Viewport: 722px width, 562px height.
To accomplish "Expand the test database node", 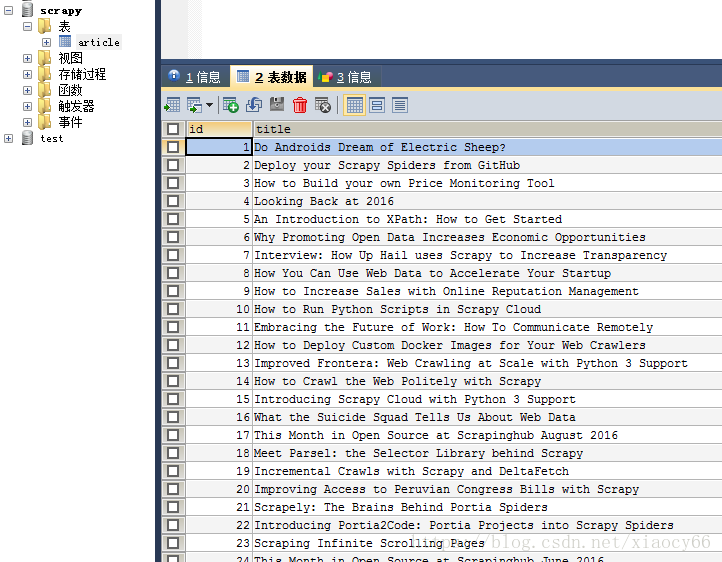I will (x=8, y=139).
